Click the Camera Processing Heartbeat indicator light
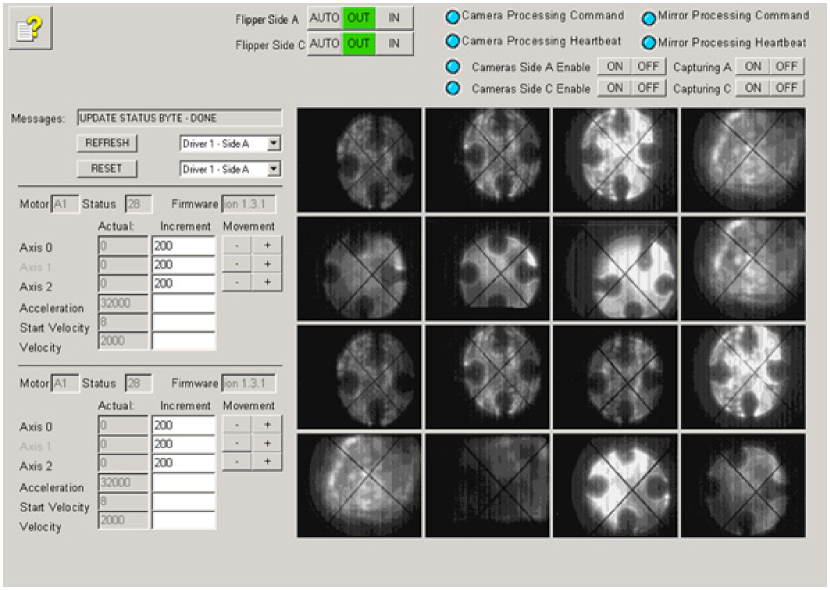 click(x=452, y=41)
